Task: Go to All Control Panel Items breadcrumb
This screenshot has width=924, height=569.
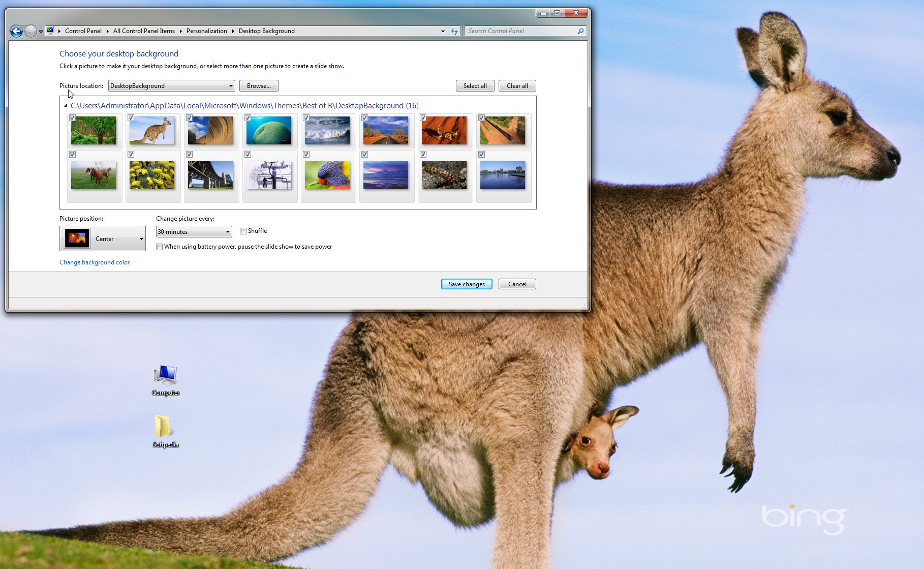Action: point(144,31)
